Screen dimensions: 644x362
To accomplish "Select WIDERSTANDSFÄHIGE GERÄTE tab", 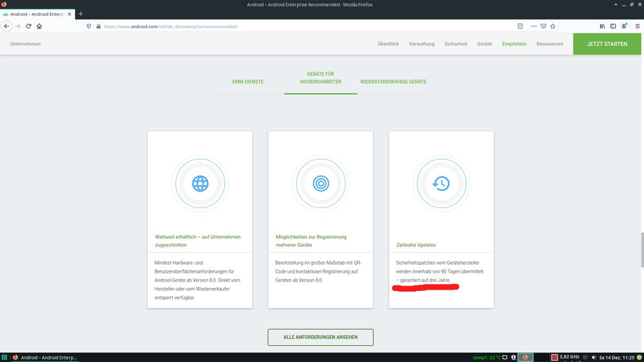I will coord(393,82).
